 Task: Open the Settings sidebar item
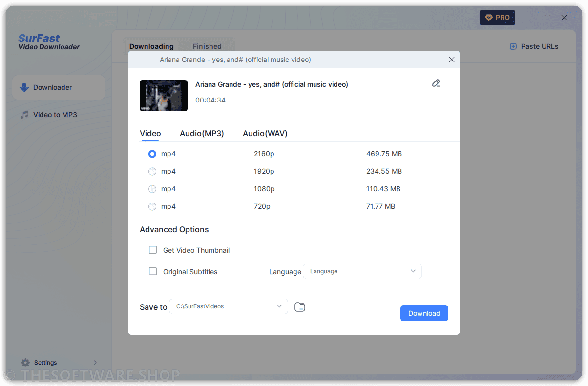59,363
